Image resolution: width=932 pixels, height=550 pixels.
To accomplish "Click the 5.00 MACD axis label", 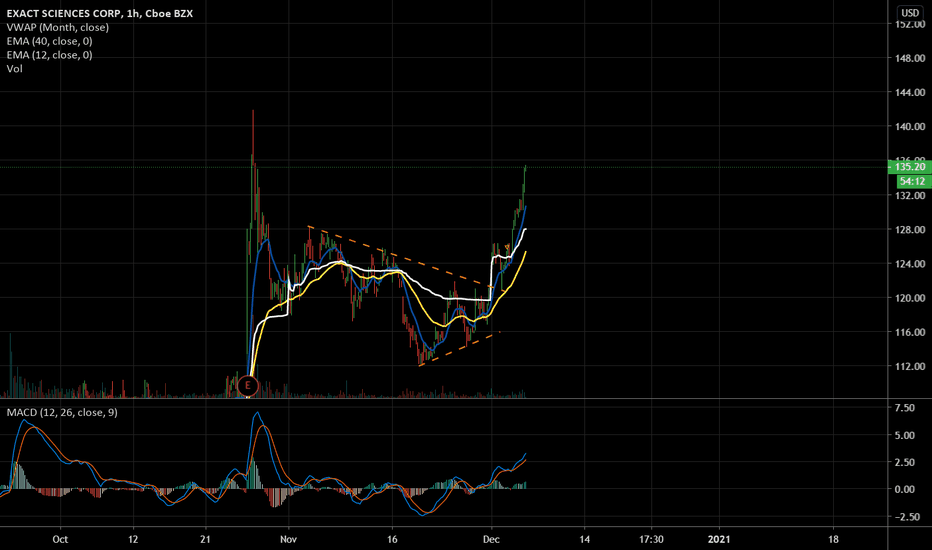I will coord(905,435).
